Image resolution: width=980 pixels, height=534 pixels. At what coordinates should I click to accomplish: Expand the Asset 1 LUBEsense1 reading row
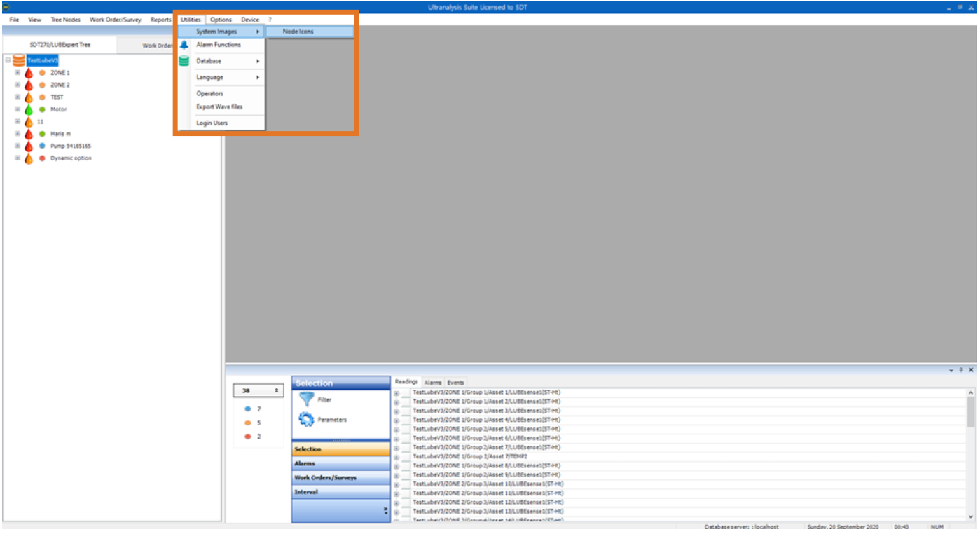pos(396,393)
